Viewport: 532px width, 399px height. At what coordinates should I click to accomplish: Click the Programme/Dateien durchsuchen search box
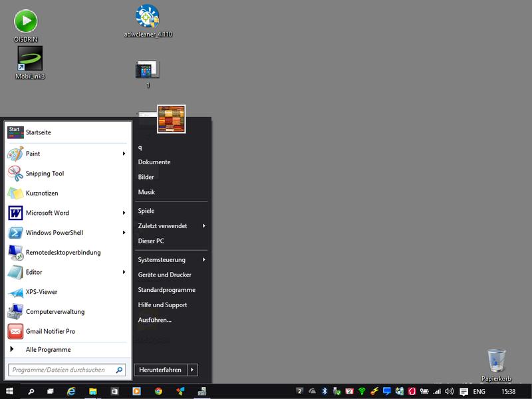pyautogui.click(x=66, y=370)
